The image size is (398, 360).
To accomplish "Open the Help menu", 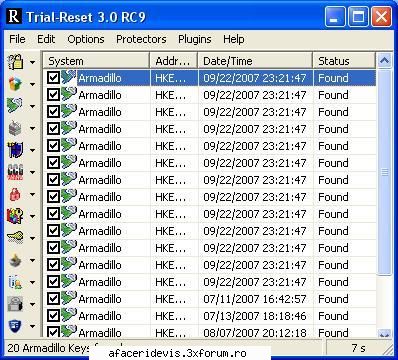I will [x=234, y=39].
